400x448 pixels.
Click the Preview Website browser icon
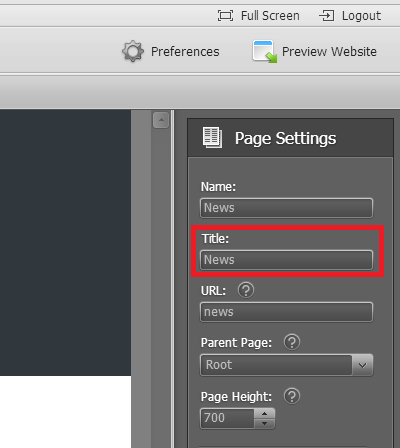265,51
